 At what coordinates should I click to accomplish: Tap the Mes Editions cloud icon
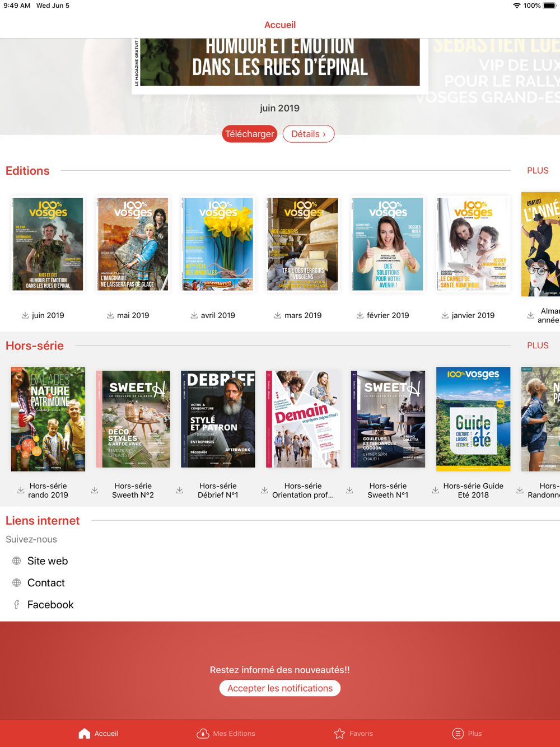tap(203, 734)
